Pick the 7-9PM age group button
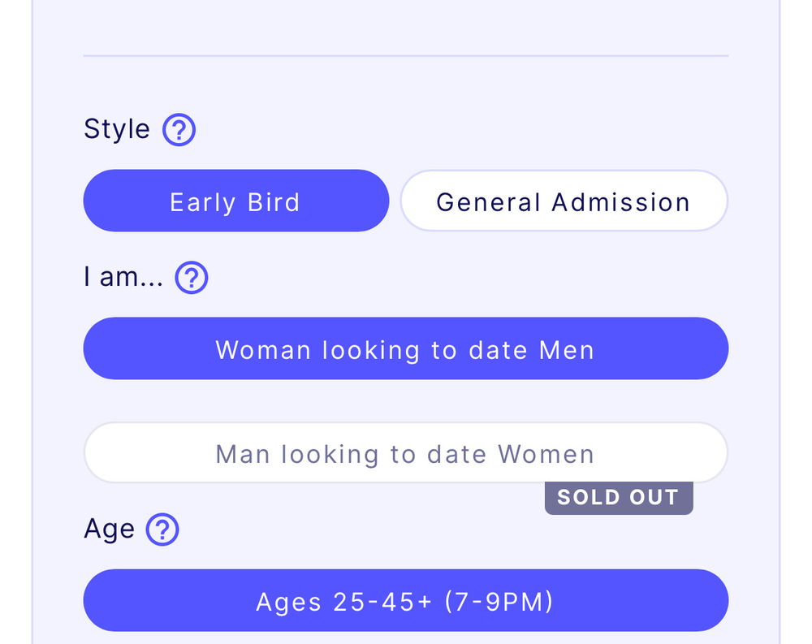The width and height of the screenshot is (812, 644). [x=406, y=600]
